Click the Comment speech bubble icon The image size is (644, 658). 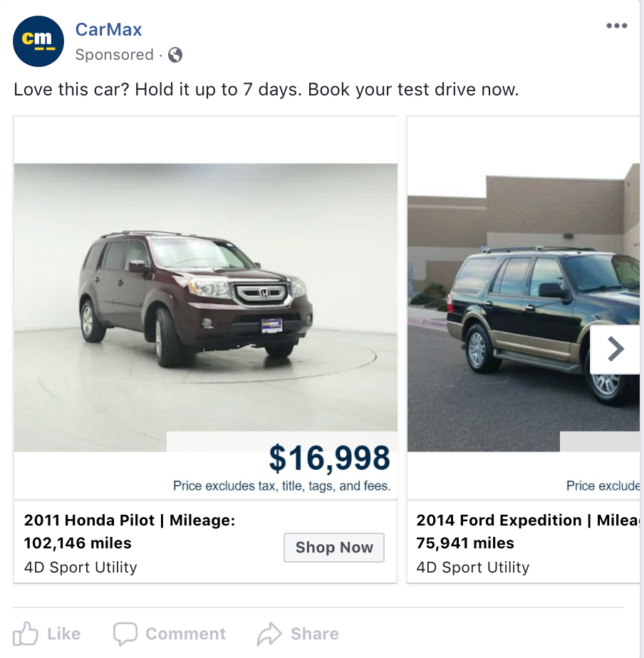point(125,633)
